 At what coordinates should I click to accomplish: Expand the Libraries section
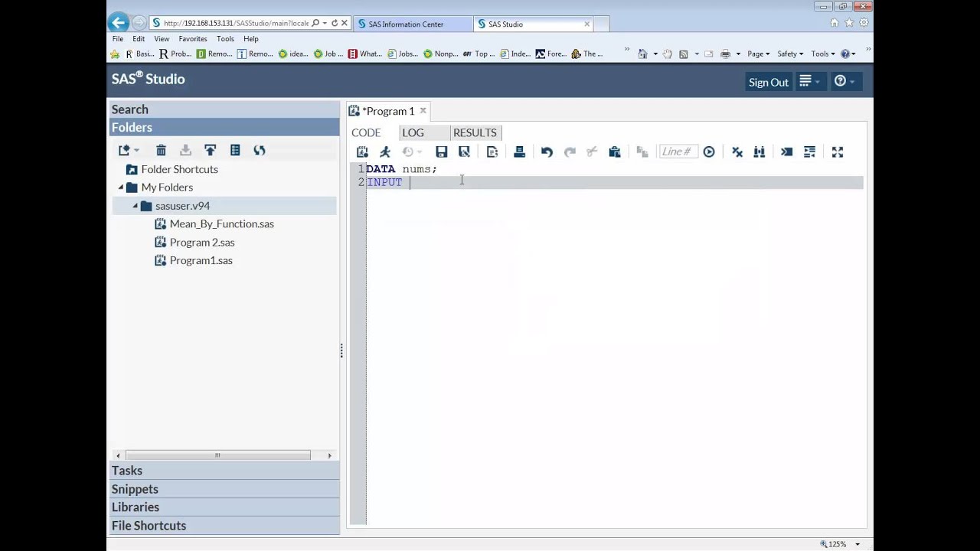coord(224,507)
